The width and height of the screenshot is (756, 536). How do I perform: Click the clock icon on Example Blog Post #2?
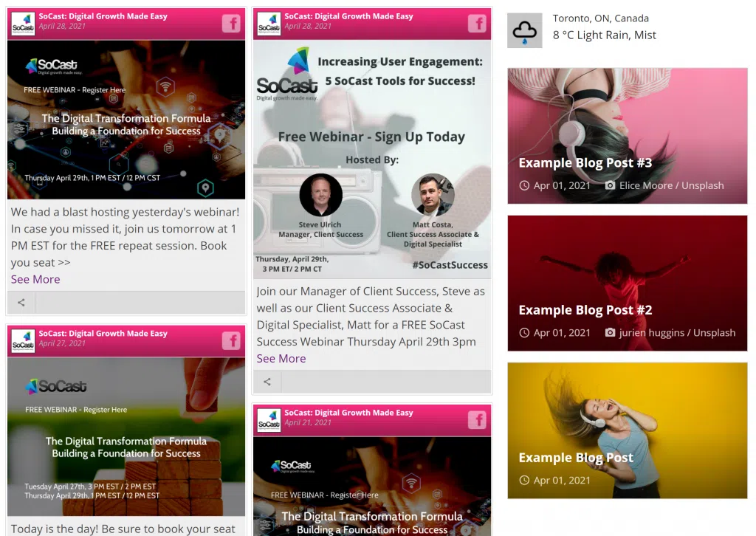tap(524, 332)
